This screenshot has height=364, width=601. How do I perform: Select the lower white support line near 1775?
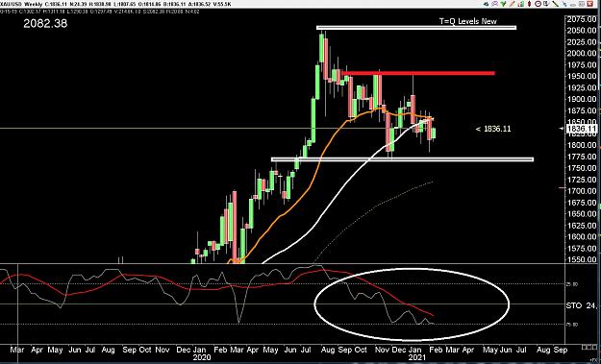click(402, 159)
